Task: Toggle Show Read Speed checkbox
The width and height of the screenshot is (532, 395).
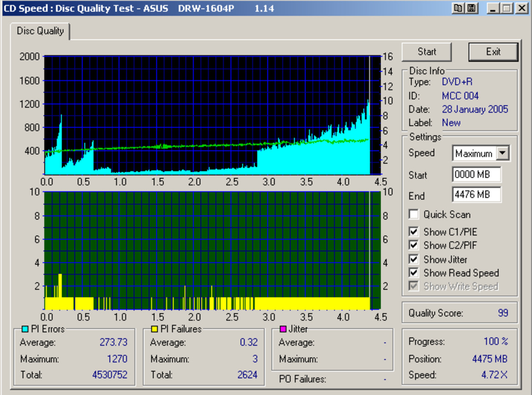Action: [x=414, y=273]
